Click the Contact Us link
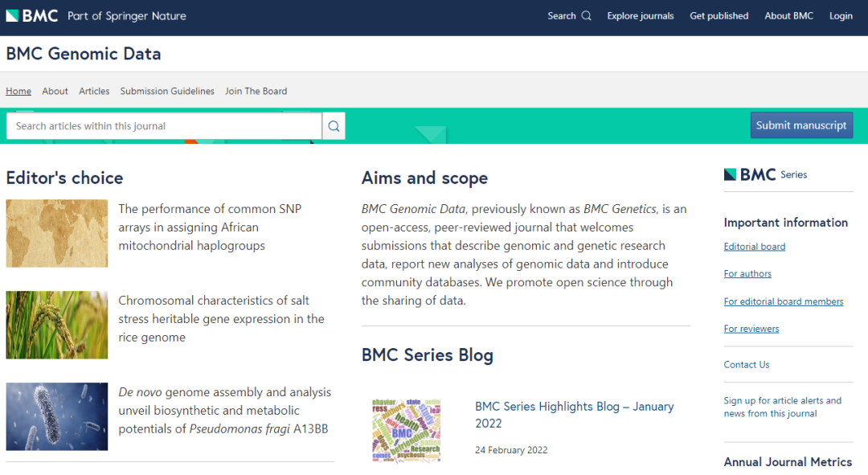The width and height of the screenshot is (868, 475). tap(747, 364)
